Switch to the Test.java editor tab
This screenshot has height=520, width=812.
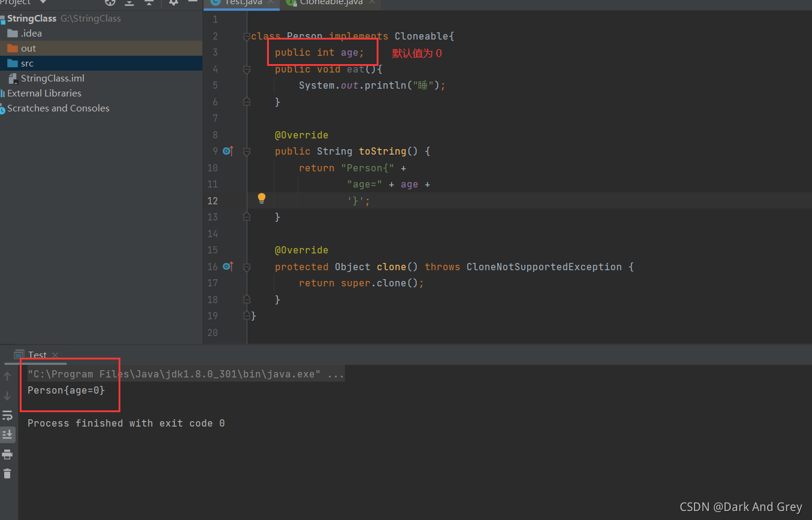(x=241, y=3)
